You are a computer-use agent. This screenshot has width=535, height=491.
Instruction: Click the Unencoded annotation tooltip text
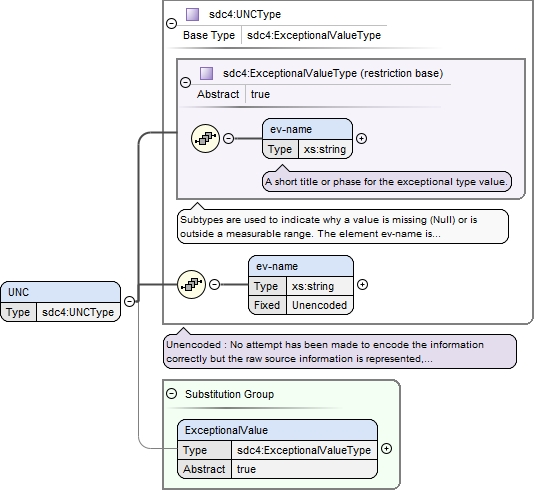(340, 351)
